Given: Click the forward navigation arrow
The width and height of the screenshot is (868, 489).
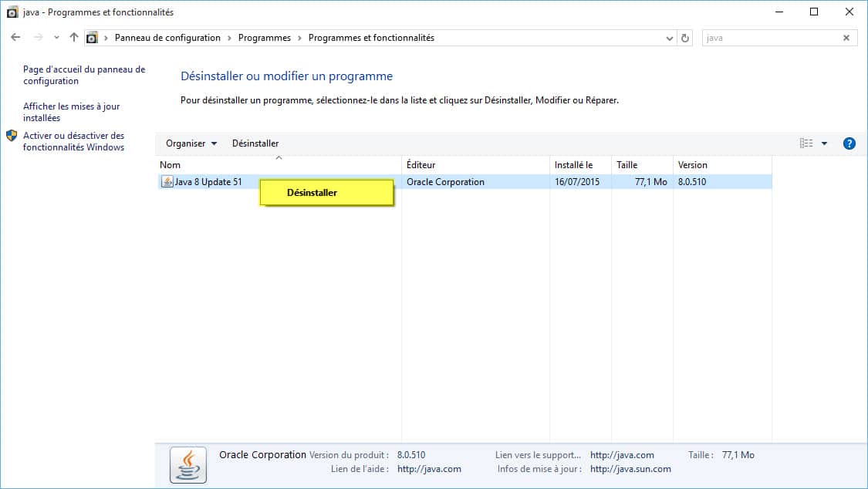Looking at the screenshot, I should 39,38.
